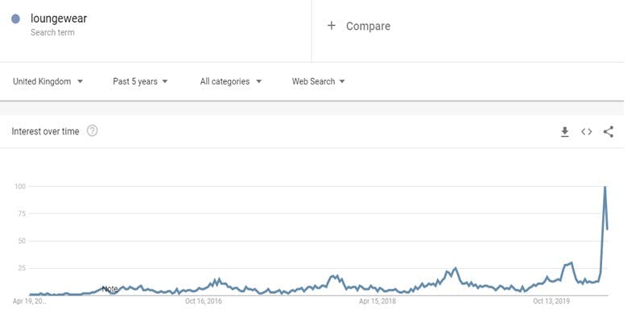The width and height of the screenshot is (644, 322).
Task: Click the Compare button
Action: point(368,26)
